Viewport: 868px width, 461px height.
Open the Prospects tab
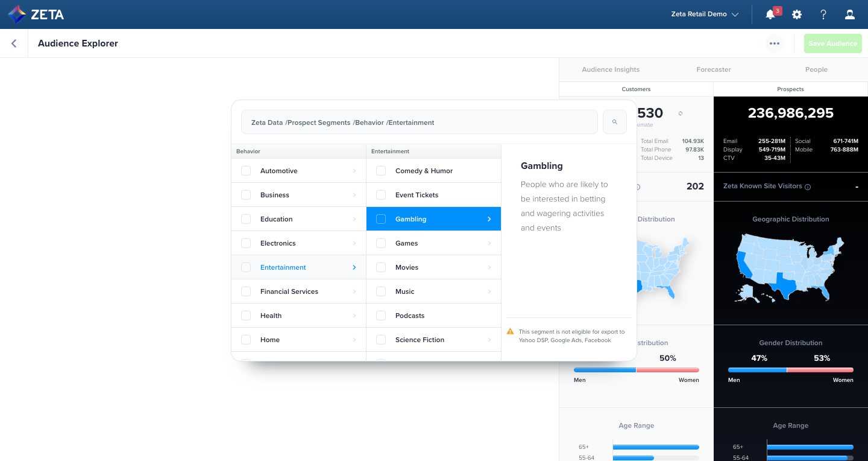[790, 89]
